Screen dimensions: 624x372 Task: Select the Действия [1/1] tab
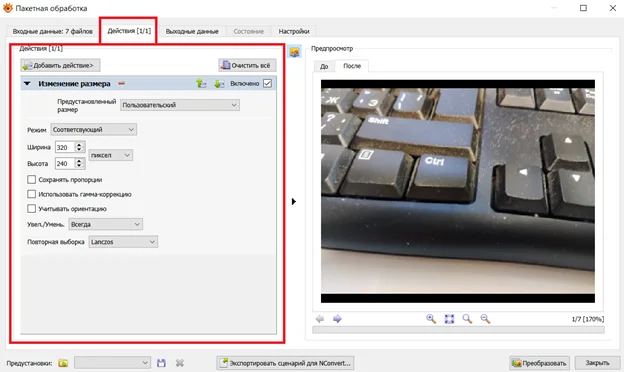[129, 31]
